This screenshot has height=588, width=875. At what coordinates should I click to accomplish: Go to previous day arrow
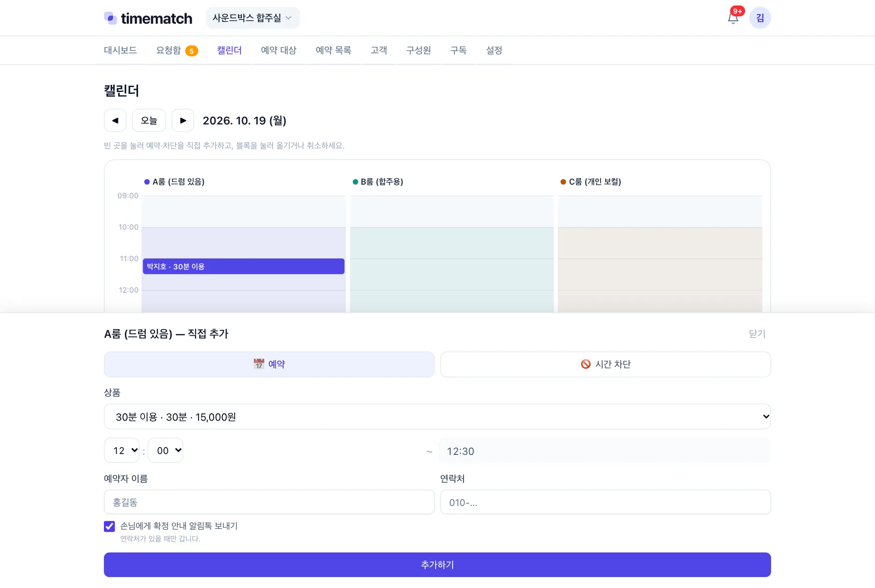(x=115, y=120)
